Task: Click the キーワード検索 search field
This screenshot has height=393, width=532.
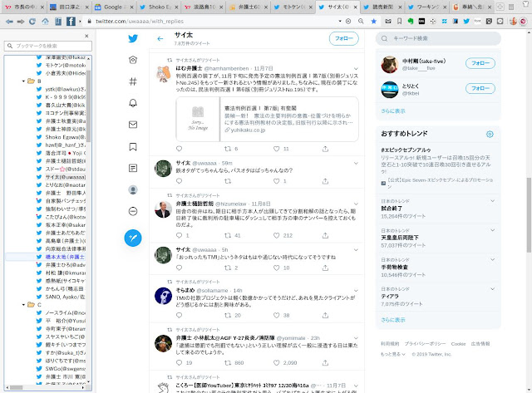Action: point(438,39)
